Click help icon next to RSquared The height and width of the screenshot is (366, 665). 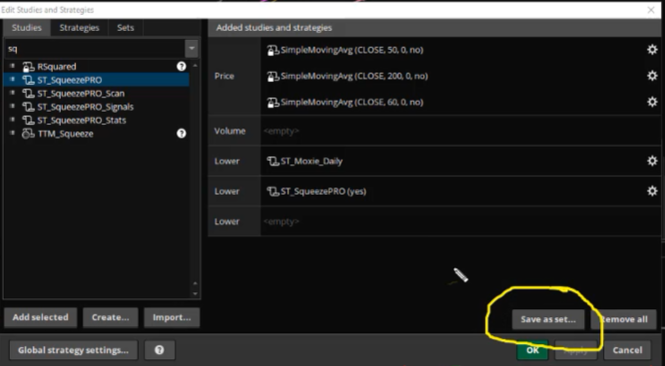pyautogui.click(x=181, y=66)
